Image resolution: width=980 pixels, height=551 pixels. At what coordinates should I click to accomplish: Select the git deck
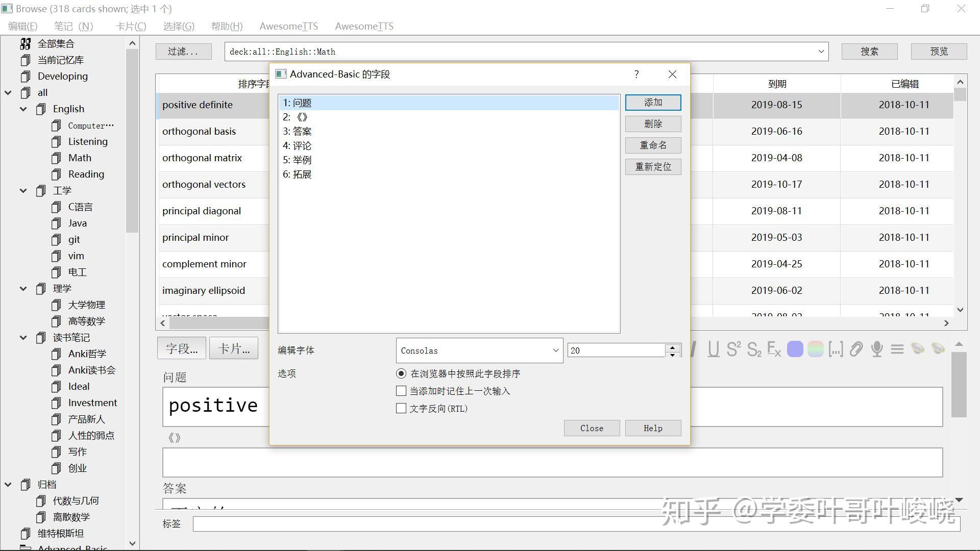click(x=74, y=240)
